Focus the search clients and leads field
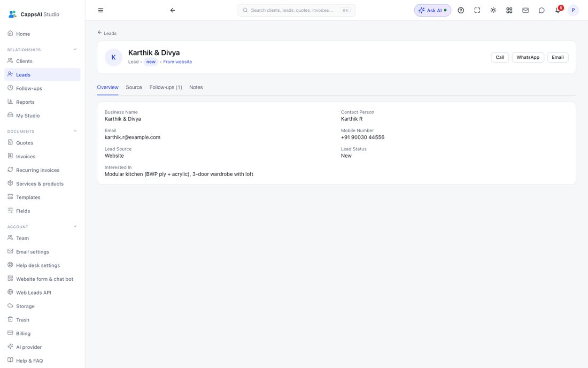The width and height of the screenshot is (588, 368). [x=296, y=11]
